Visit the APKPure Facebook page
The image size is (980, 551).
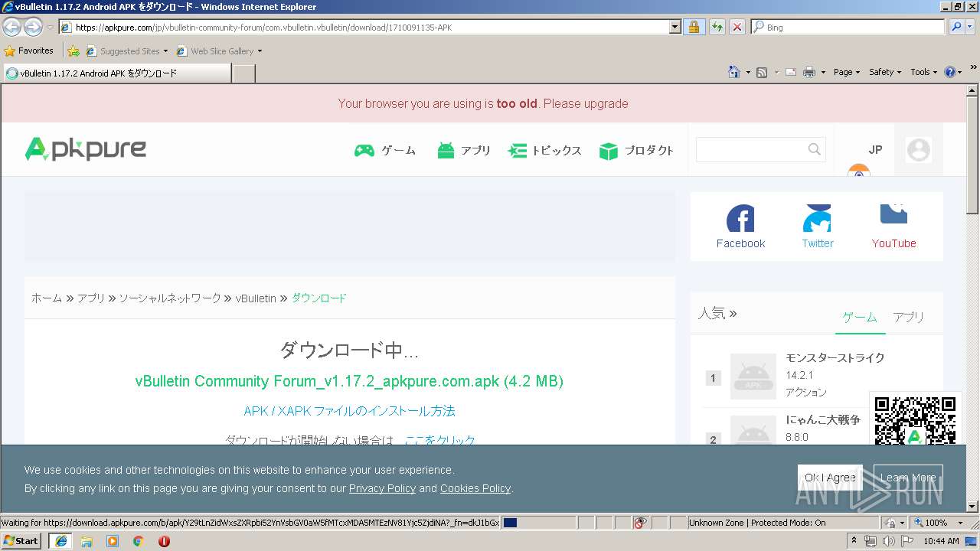(740, 227)
